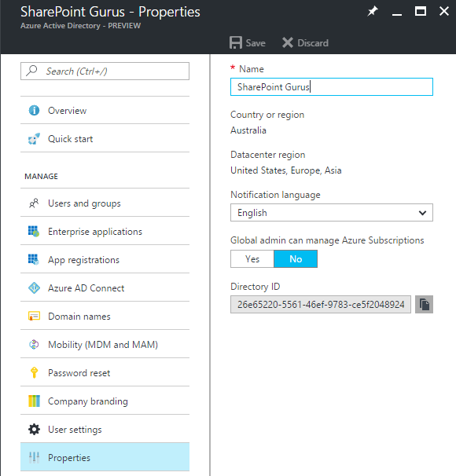Pin the blade with pushpin icon

coord(372,12)
